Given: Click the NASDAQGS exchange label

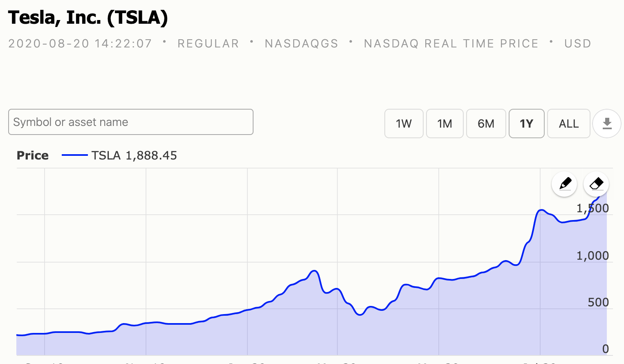Looking at the screenshot, I should click(x=301, y=43).
